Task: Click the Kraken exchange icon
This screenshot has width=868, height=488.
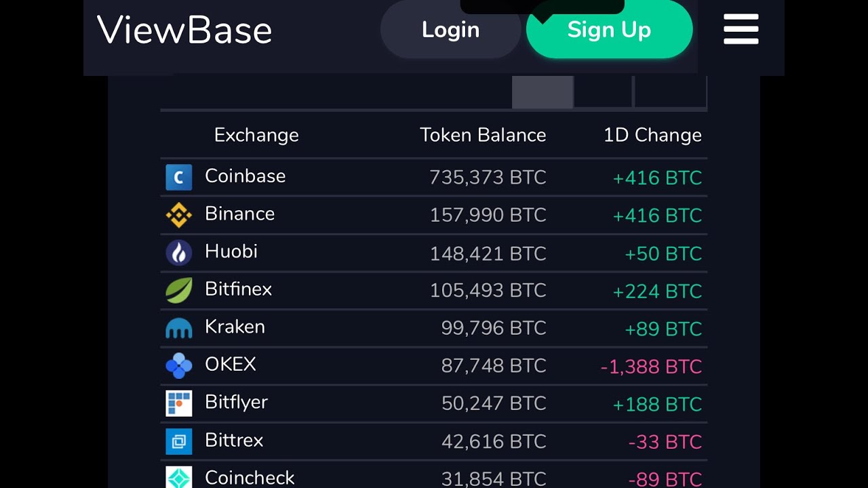Action: [178, 327]
